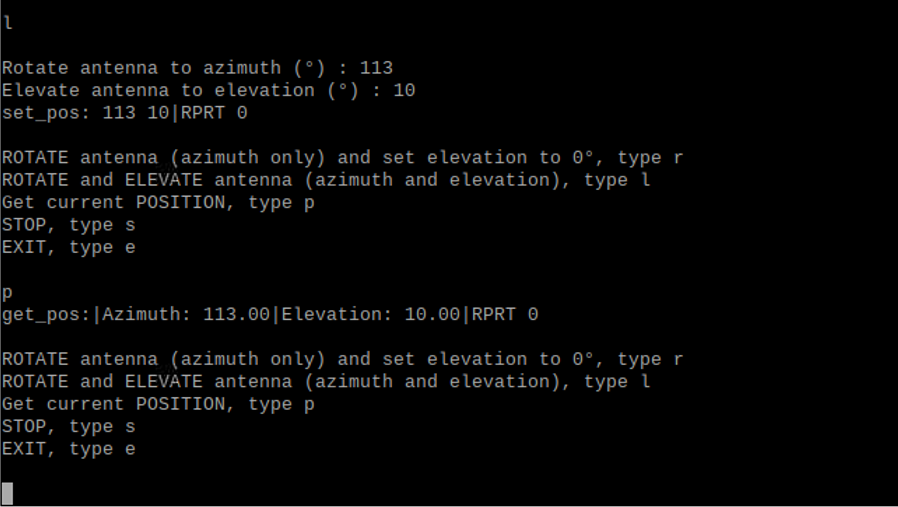The image size is (898, 507).
Task: Click the typed 'l' command at top
Action: pos(7,23)
